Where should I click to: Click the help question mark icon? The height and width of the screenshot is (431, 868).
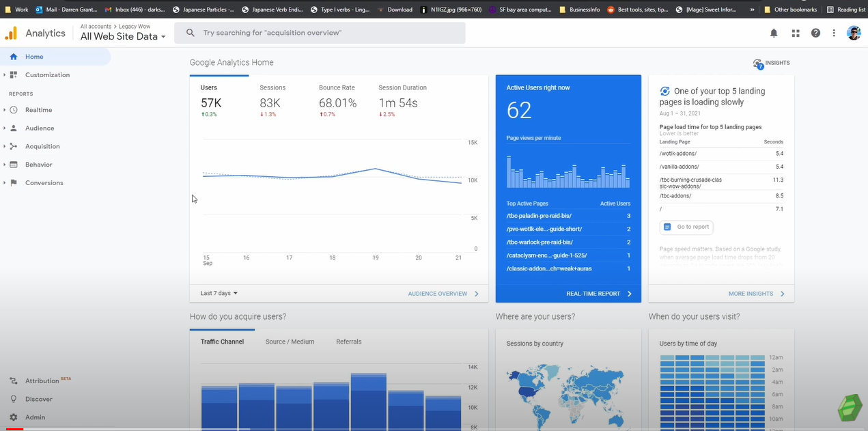(815, 33)
